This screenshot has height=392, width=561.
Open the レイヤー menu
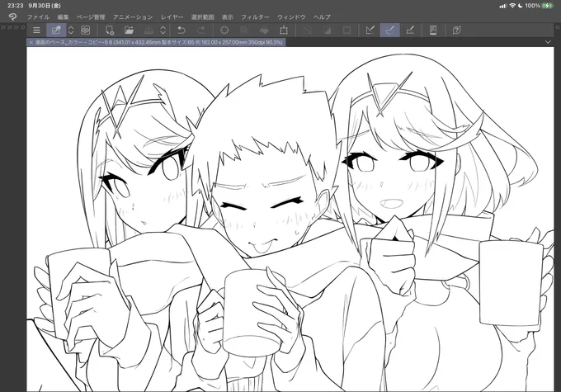click(172, 17)
